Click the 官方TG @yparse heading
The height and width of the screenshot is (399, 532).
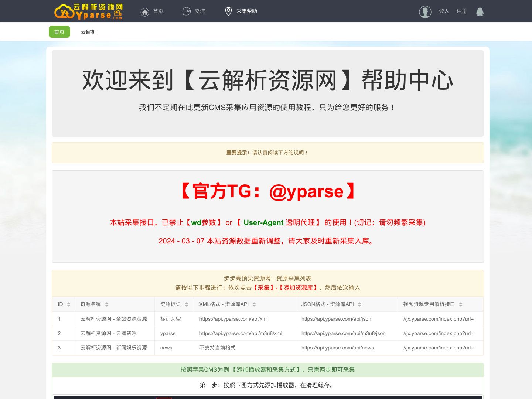coord(268,191)
